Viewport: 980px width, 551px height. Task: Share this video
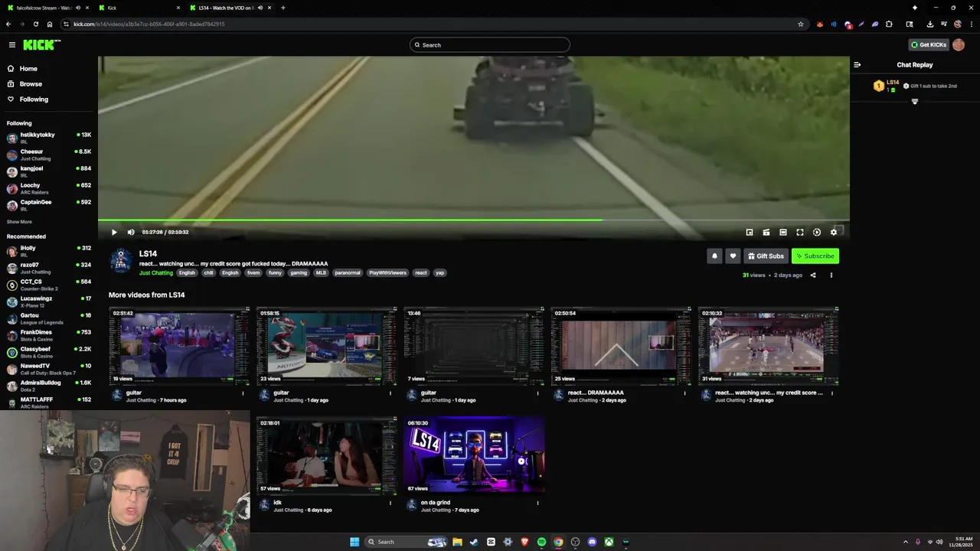pyautogui.click(x=813, y=275)
